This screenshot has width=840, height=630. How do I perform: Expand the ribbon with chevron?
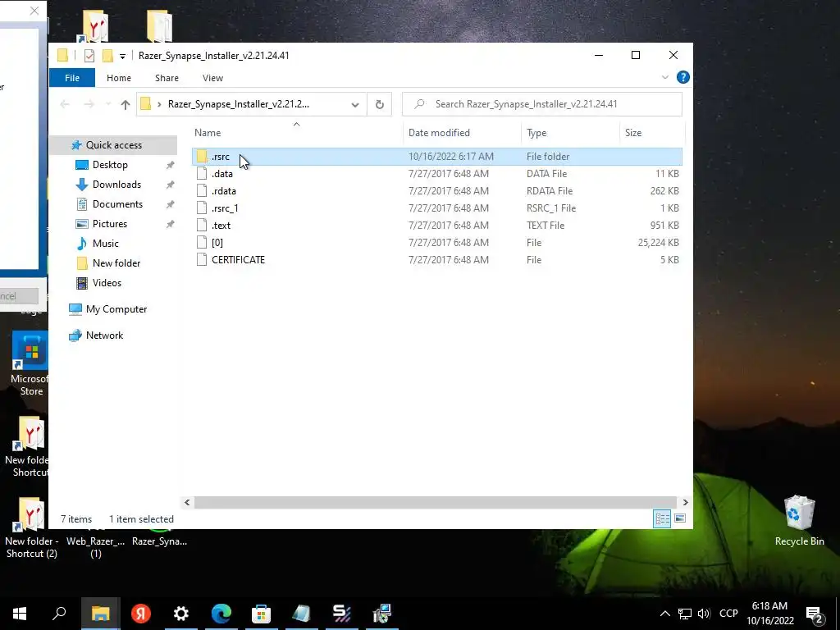(664, 77)
